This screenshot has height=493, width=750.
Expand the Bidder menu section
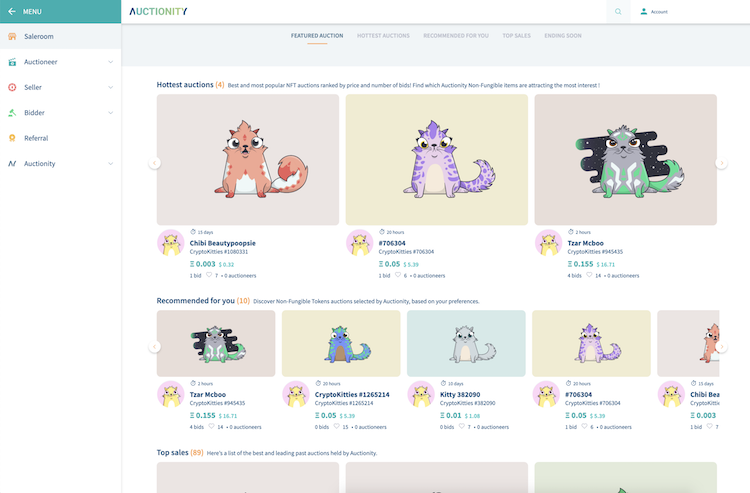[x=111, y=113]
